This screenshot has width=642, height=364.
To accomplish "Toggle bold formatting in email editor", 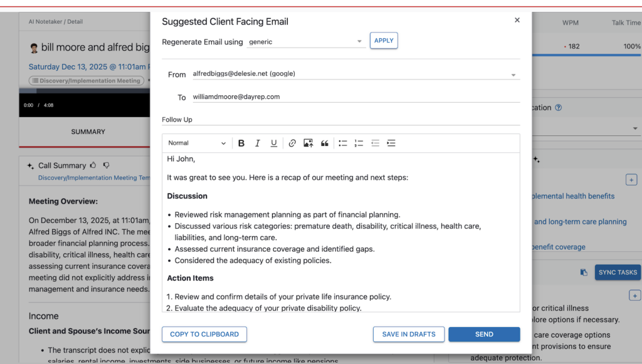I will pos(241,143).
